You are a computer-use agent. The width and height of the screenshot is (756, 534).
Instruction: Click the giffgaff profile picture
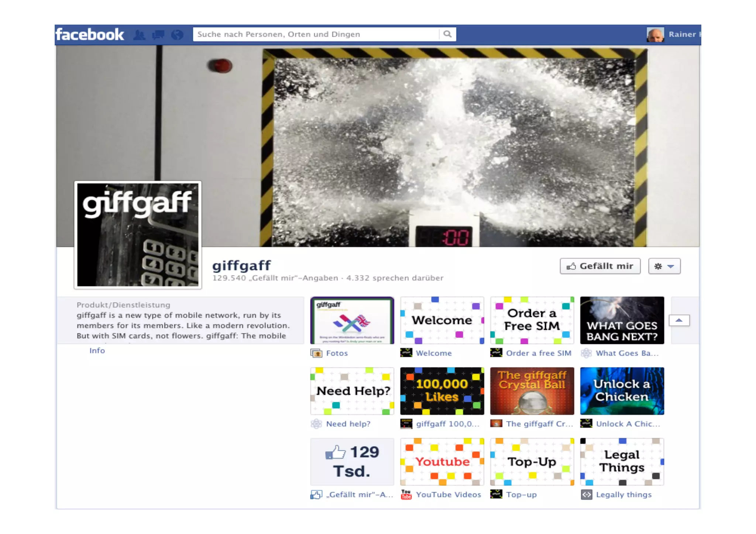coord(138,235)
